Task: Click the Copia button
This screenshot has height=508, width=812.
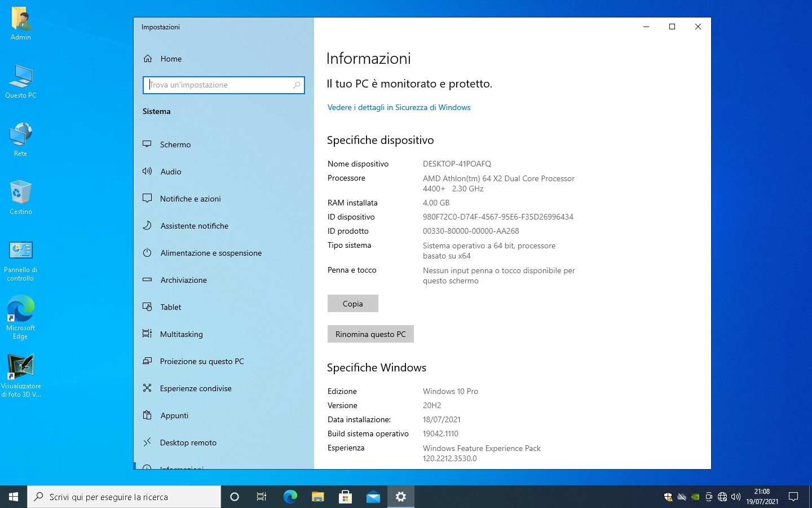Action: tap(352, 304)
